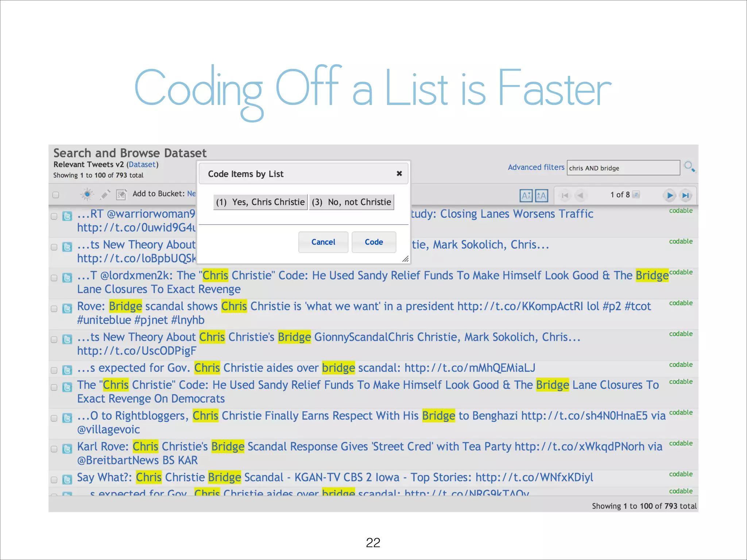Click Twitter icon on the 'Rightbloggers' tweet

(x=67, y=418)
